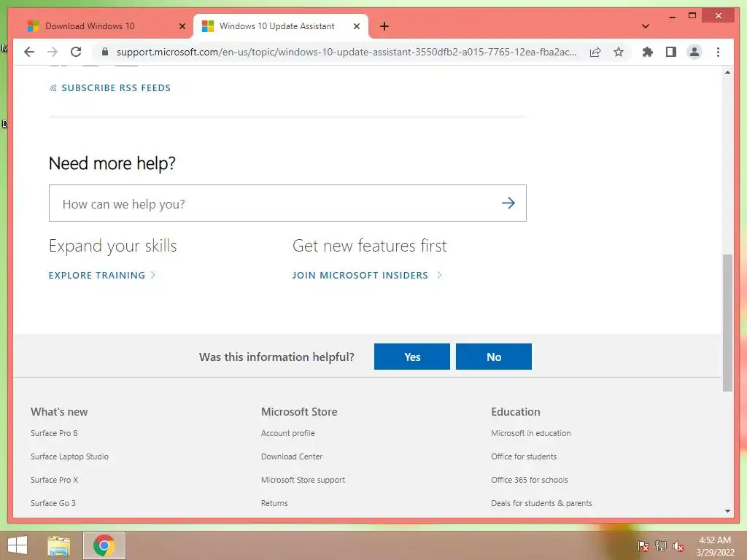This screenshot has width=747, height=560.
Task: Open Join Microsoft Insiders link
Action: 368,275
